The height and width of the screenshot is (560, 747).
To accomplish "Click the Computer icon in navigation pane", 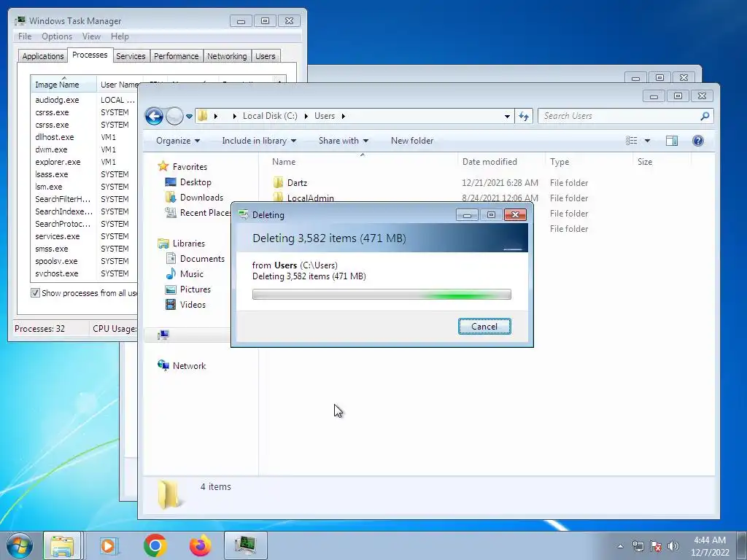I will pos(163,335).
